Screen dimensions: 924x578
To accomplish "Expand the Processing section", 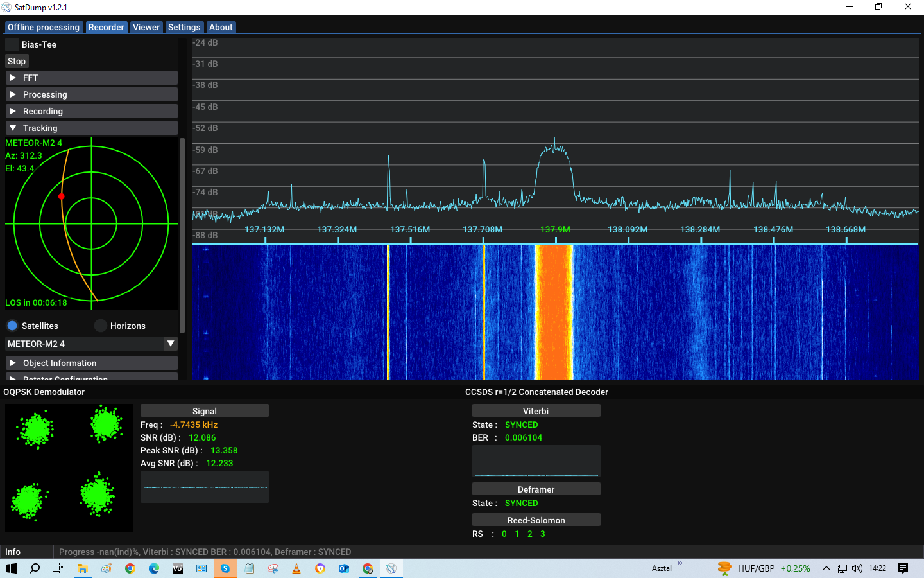I will pos(91,94).
